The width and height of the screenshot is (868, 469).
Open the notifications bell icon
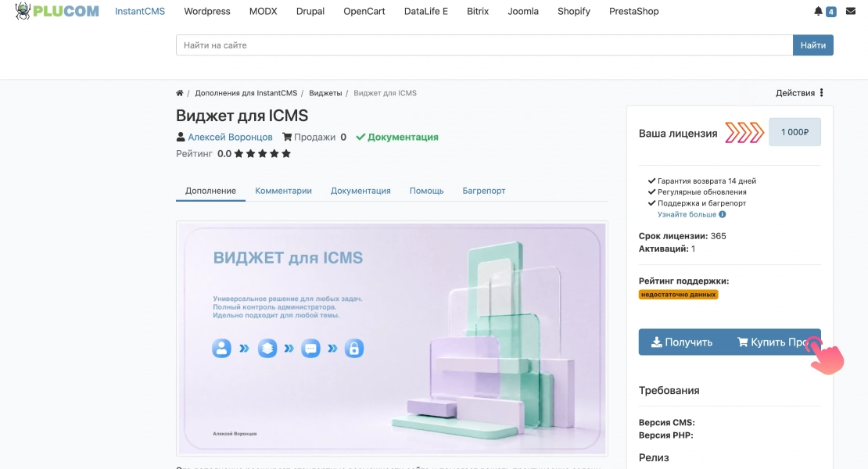(818, 11)
